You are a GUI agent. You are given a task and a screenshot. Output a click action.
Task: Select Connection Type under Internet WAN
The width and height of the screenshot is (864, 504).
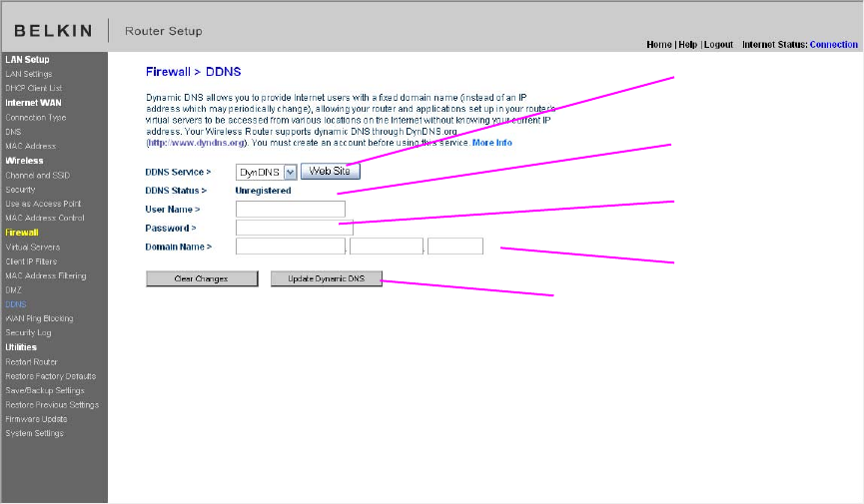click(x=36, y=118)
